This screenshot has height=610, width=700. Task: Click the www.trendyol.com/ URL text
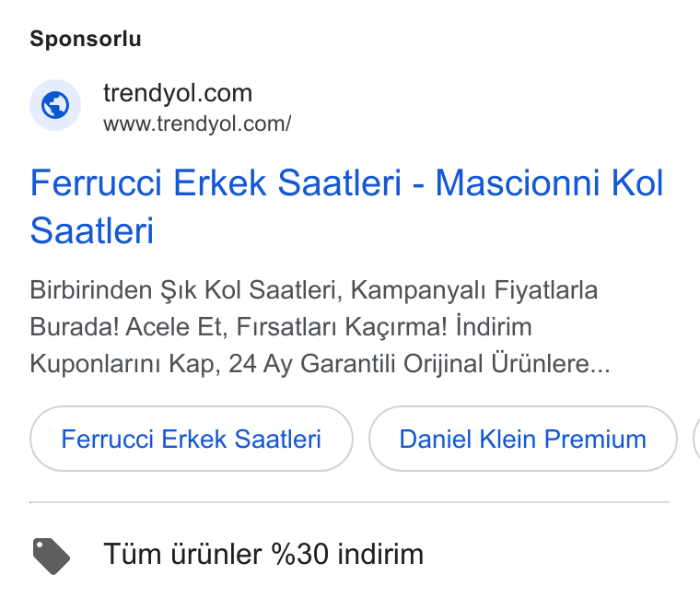coord(197,123)
